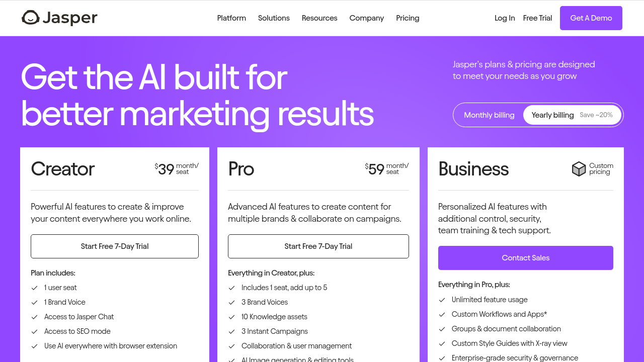This screenshot has height=362, width=644.
Task: Click the Get A Demo button
Action: point(591,18)
